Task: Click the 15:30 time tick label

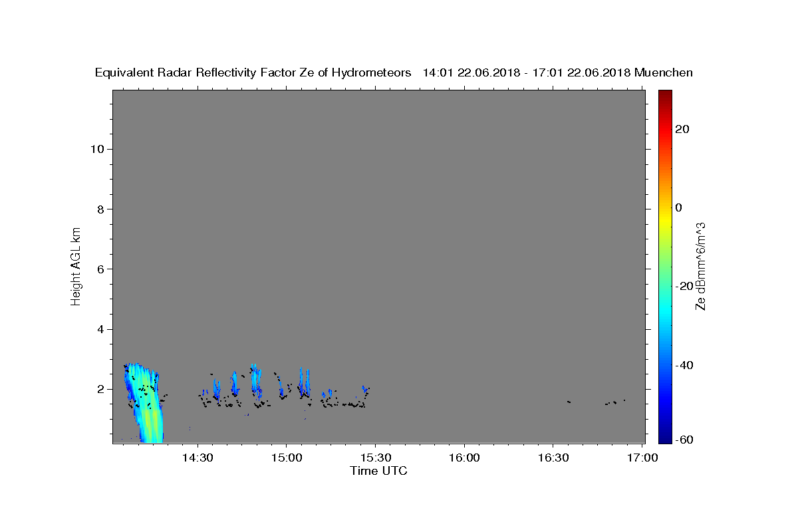Action: click(x=375, y=458)
